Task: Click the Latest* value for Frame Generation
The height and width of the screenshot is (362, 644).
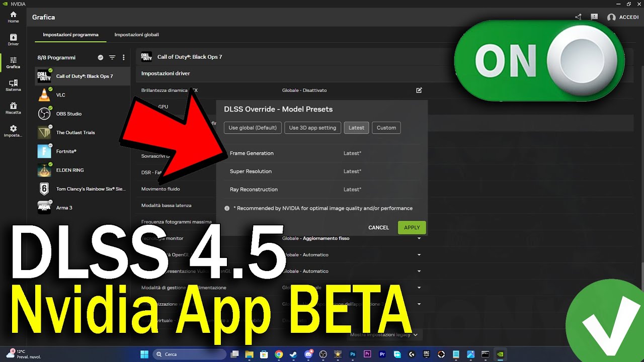Action: [352, 153]
